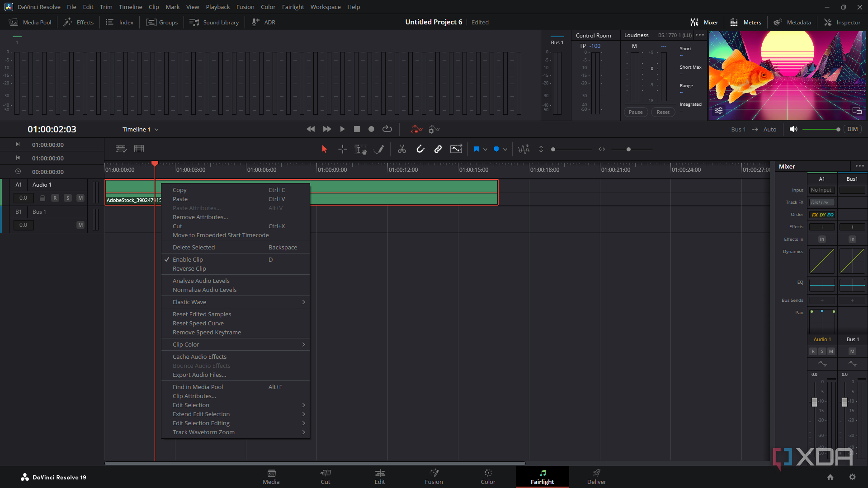This screenshot has width=868, height=488.
Task: Adjust the A1 channel fader
Action: point(814,402)
